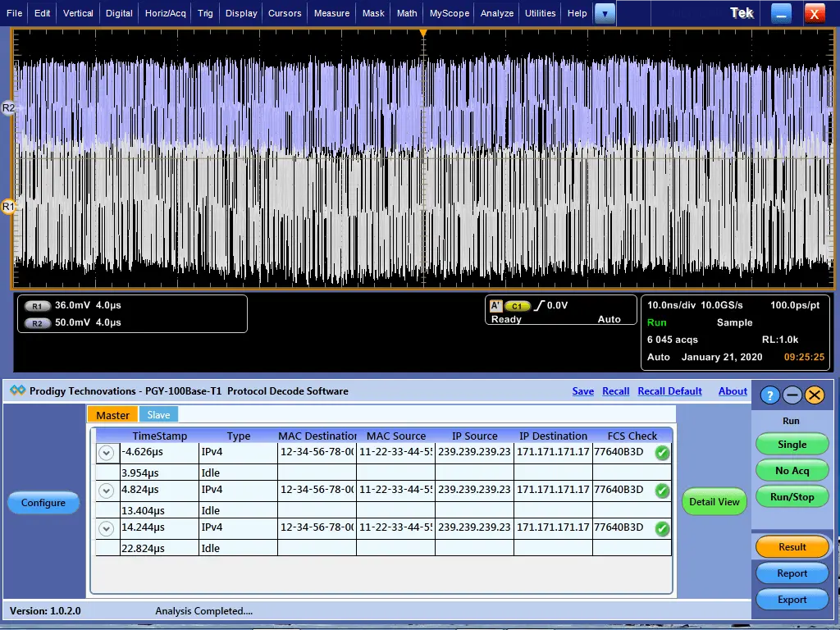Click the green FCS check icon in first row
The image size is (840, 630).
pyautogui.click(x=662, y=453)
